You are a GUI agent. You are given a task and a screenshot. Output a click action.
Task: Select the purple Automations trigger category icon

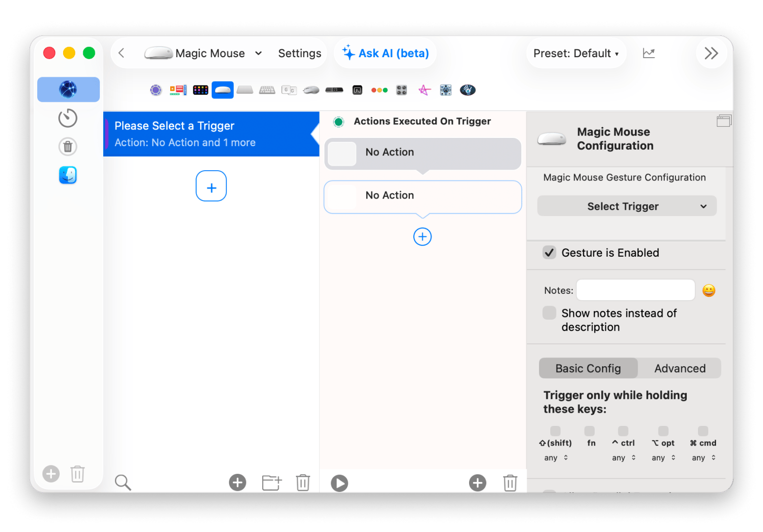coord(156,90)
